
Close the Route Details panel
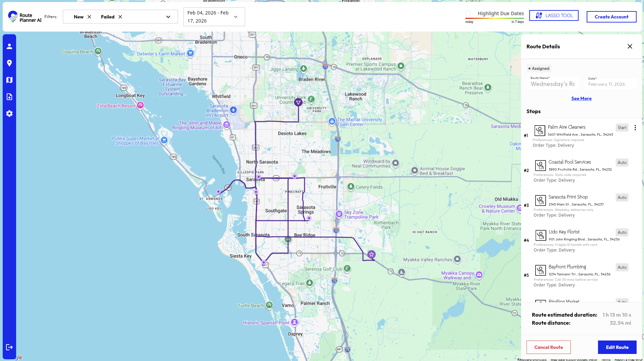630,46
